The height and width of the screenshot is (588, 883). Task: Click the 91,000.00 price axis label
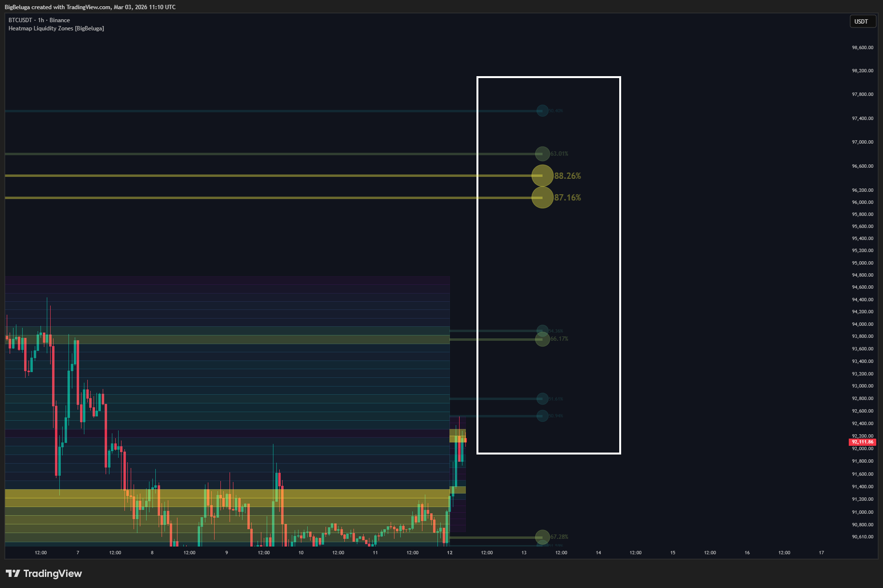click(x=862, y=512)
